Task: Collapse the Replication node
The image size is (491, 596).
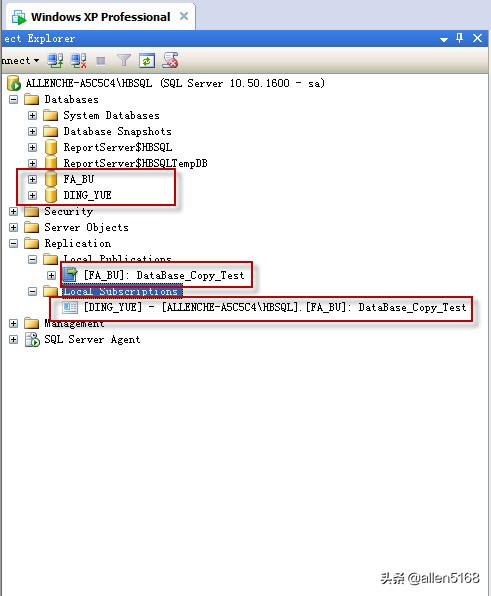Action: tap(14, 243)
